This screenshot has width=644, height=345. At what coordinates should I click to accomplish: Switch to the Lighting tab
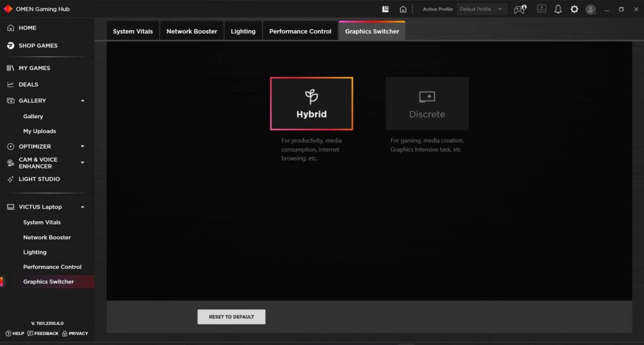(x=243, y=31)
